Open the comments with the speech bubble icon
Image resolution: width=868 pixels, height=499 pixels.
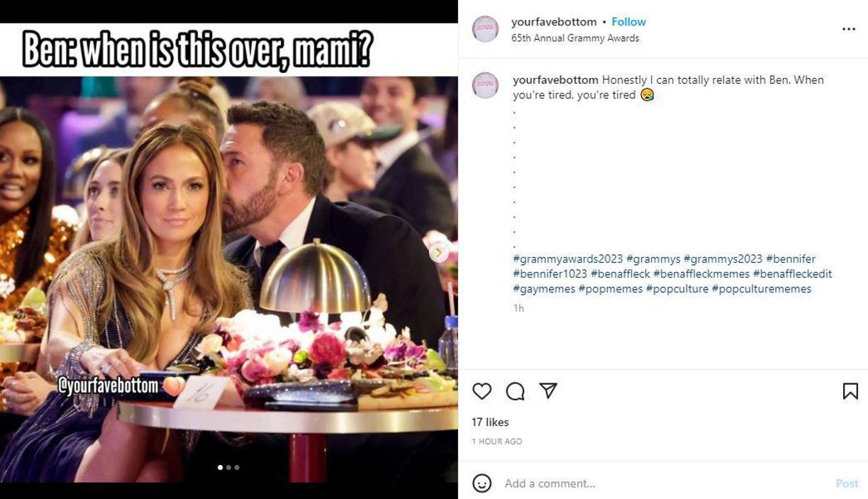(x=516, y=391)
